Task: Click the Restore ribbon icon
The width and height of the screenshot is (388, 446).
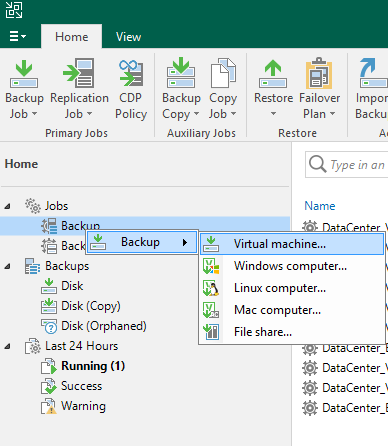Action: pyautogui.click(x=273, y=74)
